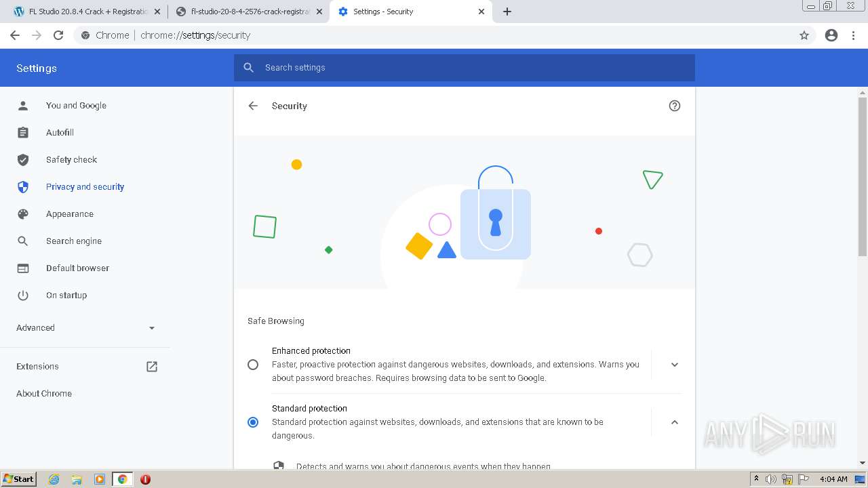Expand Enhanced protection details chevron

click(675, 365)
